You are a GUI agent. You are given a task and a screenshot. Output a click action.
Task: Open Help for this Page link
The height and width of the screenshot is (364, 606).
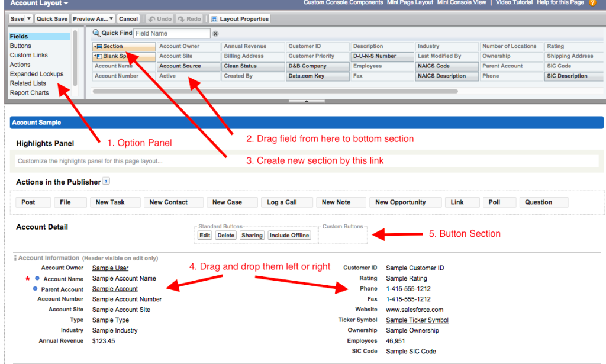pos(560,2)
